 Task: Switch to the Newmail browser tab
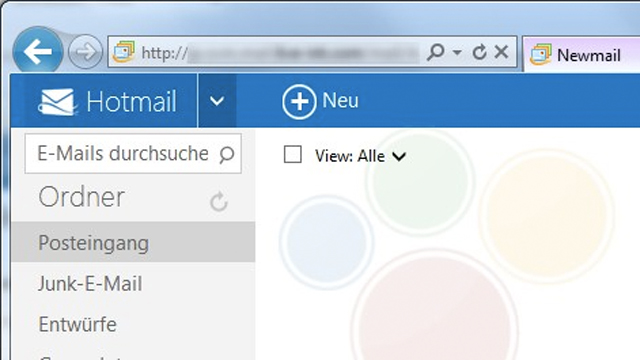click(582, 55)
